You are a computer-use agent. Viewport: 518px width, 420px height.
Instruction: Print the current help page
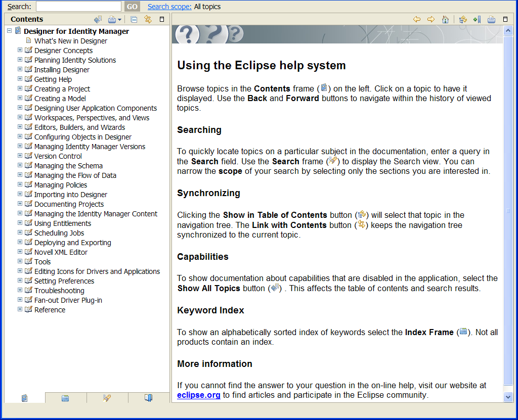(x=491, y=20)
